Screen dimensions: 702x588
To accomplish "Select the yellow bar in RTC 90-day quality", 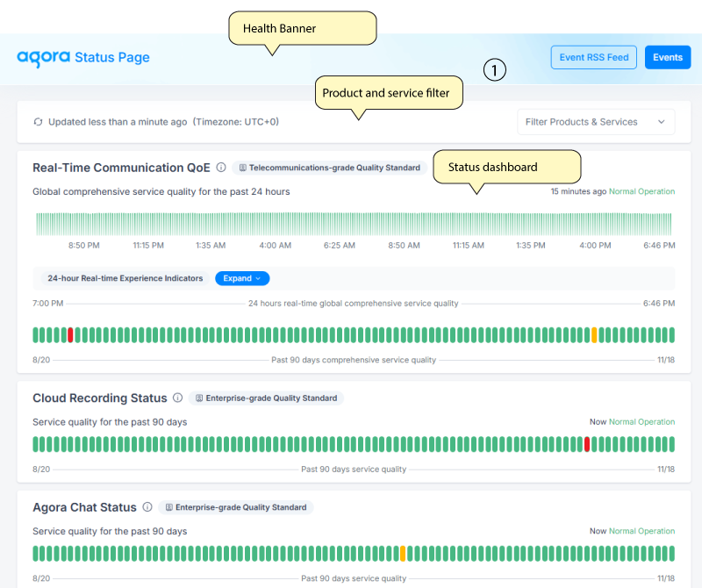I will tap(594, 335).
